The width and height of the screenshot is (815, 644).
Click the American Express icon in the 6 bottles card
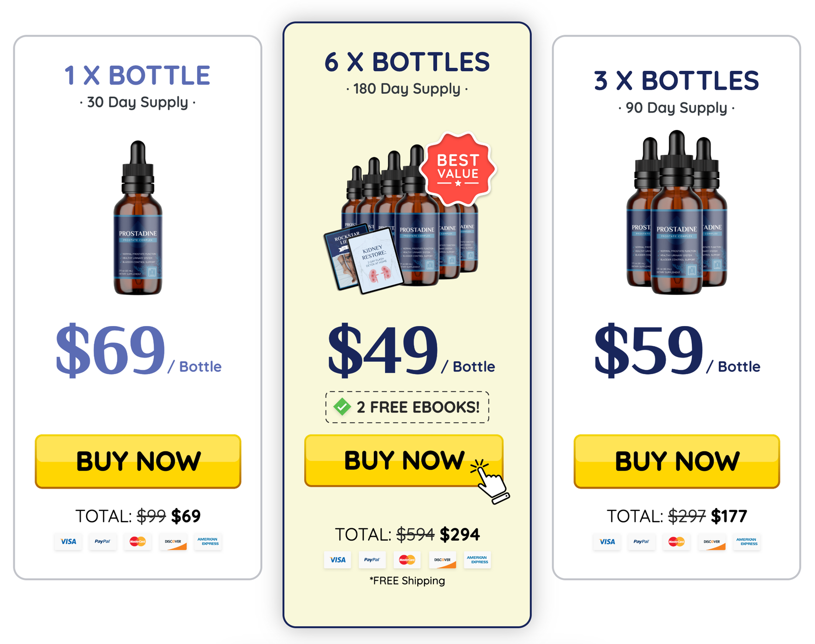click(477, 560)
